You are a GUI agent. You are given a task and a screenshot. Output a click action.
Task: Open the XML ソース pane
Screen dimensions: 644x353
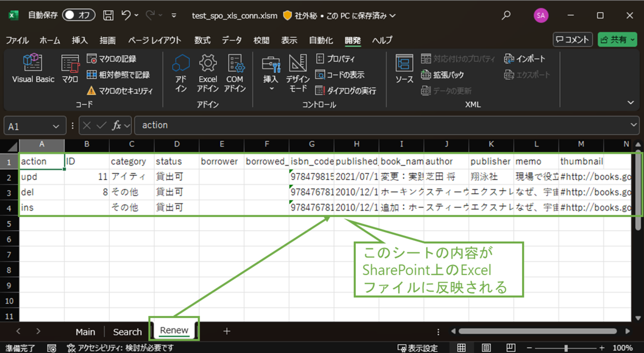(x=404, y=68)
